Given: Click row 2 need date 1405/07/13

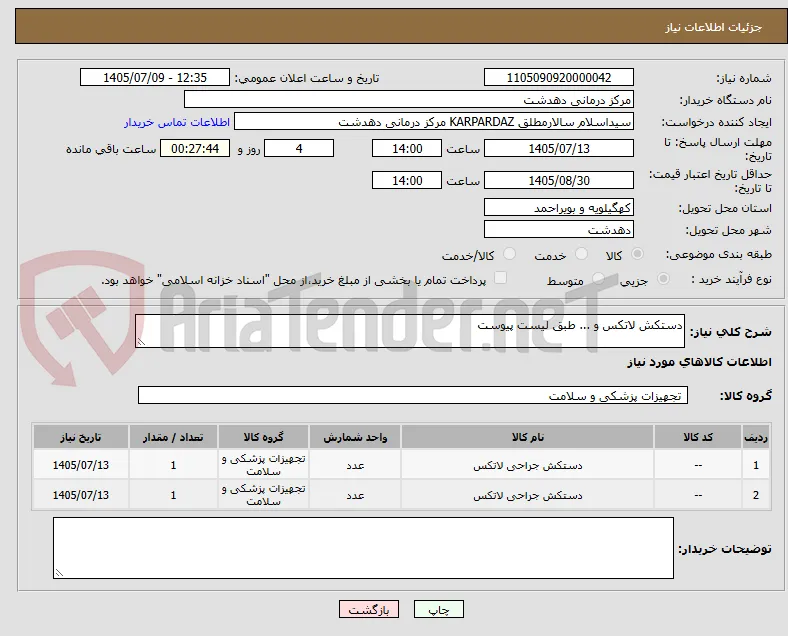Looking at the screenshot, I should pyautogui.click(x=81, y=495).
